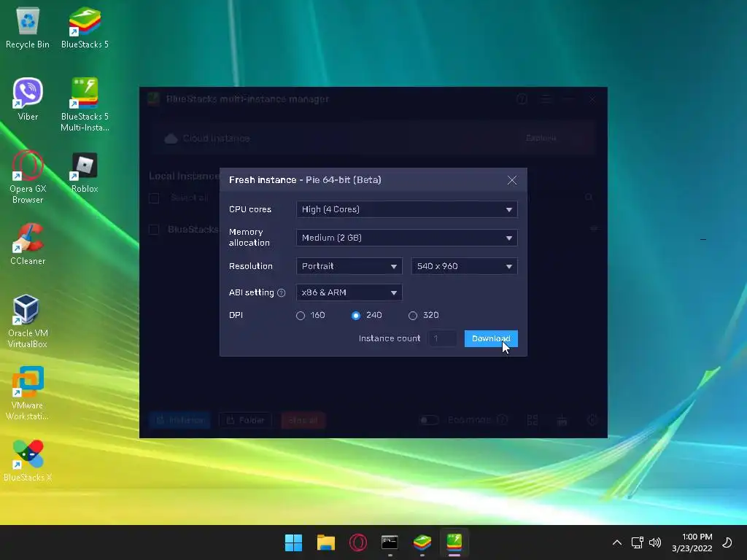Click the Folder button in the manager

point(245,420)
